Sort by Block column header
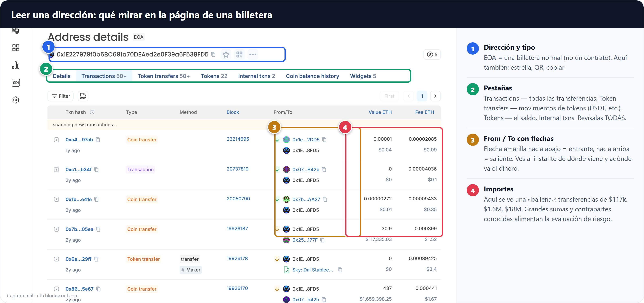 (x=233, y=112)
